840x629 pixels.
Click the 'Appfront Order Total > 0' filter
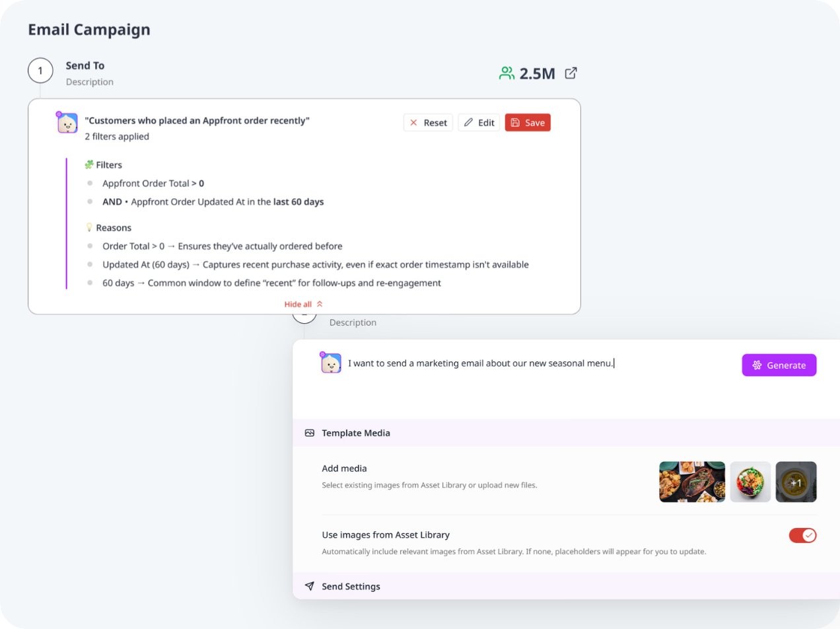tap(153, 183)
